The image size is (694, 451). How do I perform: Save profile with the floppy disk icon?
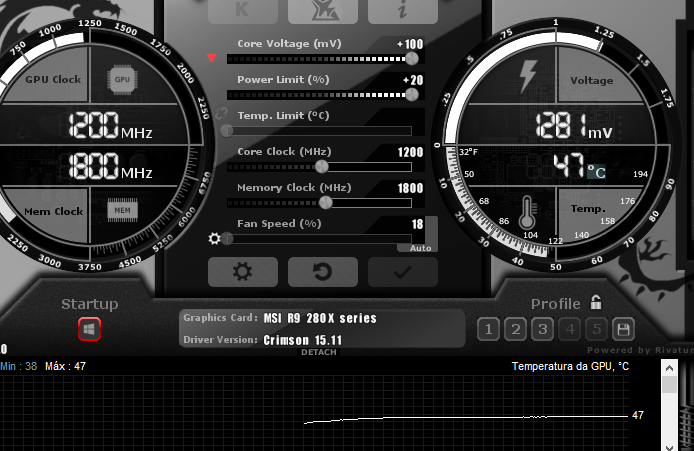[623, 329]
